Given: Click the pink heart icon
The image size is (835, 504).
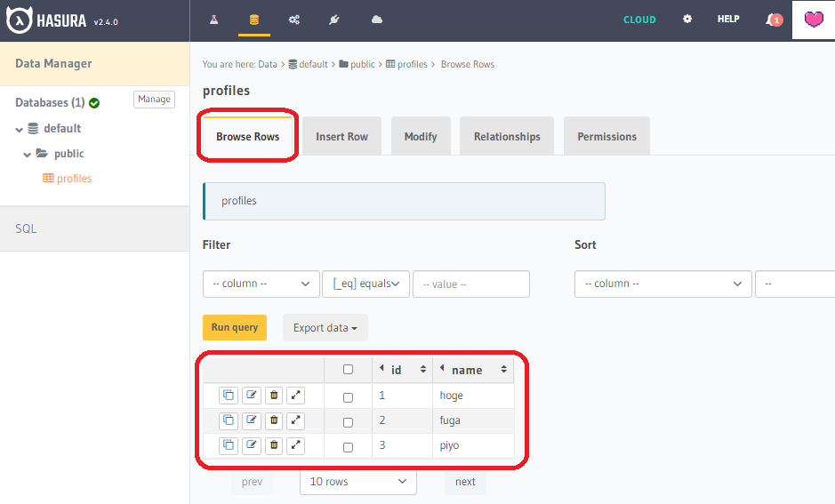Looking at the screenshot, I should click(814, 20).
